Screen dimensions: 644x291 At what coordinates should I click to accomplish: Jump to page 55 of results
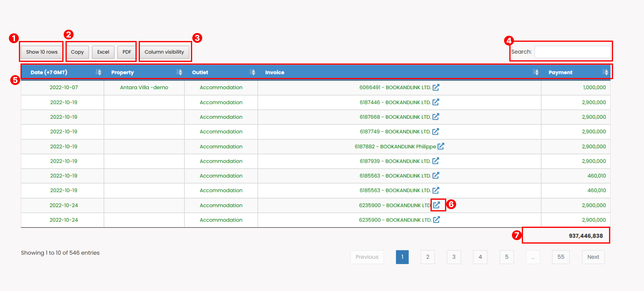point(561,257)
